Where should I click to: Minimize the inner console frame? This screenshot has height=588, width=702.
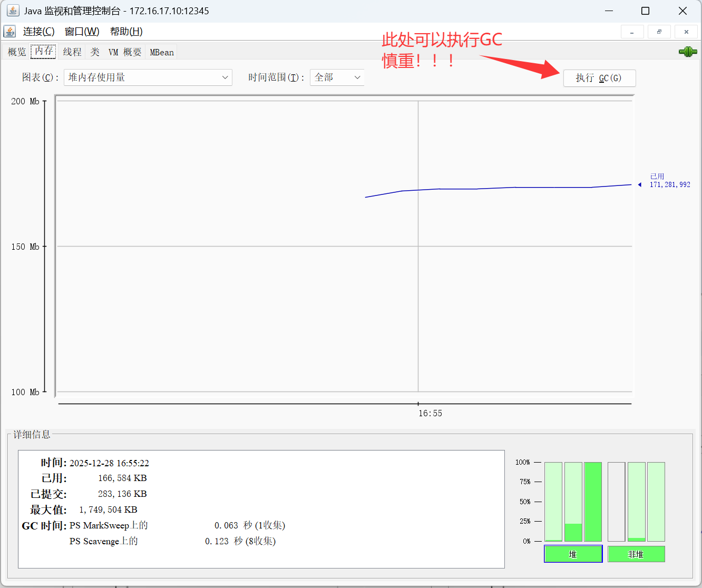(x=632, y=32)
